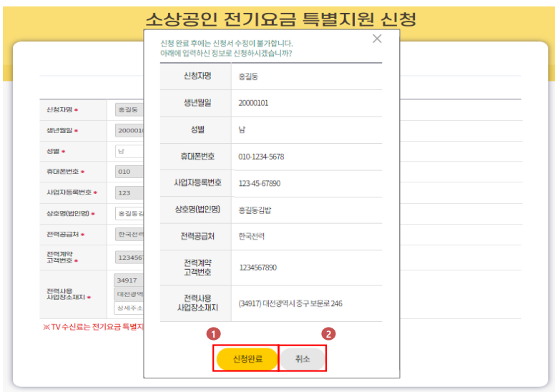Click the page title 소상공인 전기요금 특별지원 신청
Image resolution: width=555 pixels, height=392 pixels.
point(280,19)
